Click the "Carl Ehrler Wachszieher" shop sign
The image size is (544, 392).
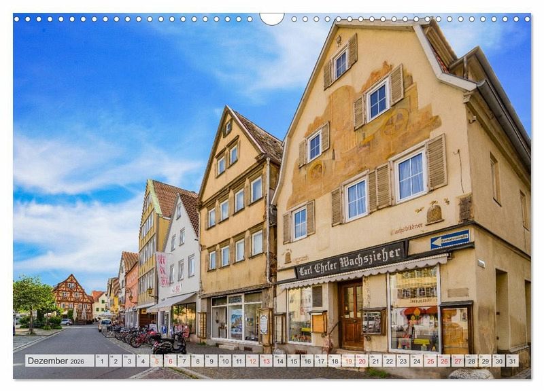tap(350, 261)
